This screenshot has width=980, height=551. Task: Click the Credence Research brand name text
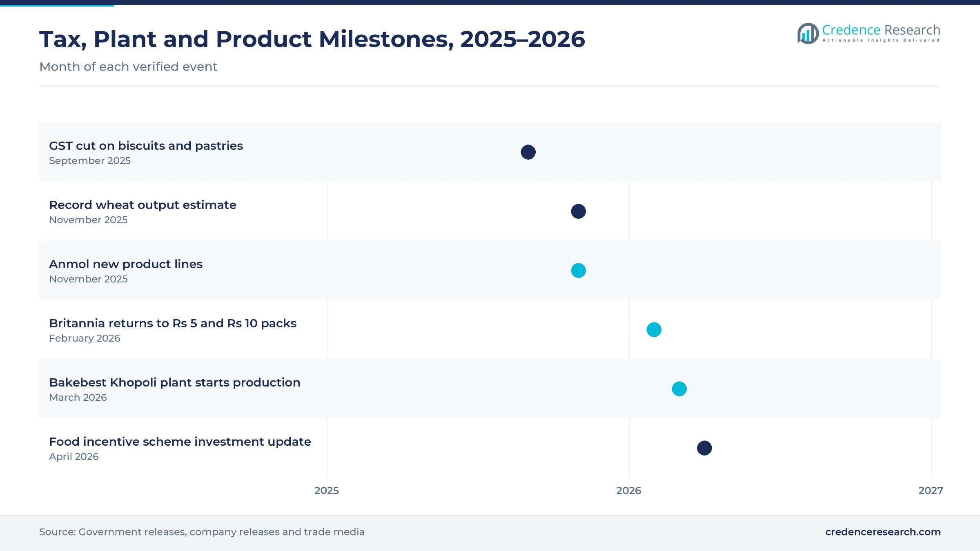point(881,30)
